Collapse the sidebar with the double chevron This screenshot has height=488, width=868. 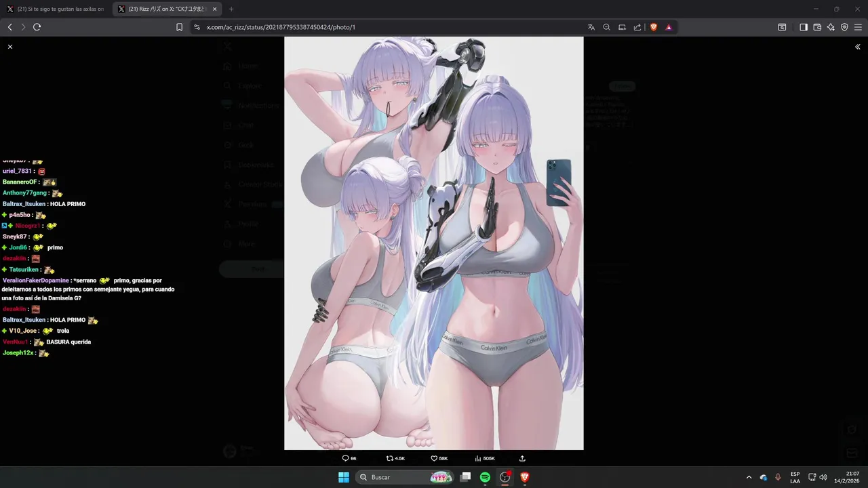(x=858, y=47)
